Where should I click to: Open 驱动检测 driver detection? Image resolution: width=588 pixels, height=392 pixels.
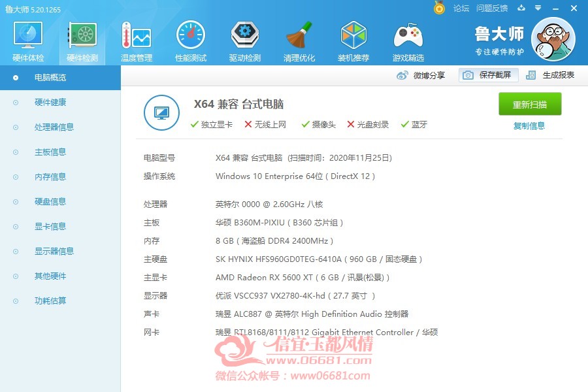(x=245, y=41)
